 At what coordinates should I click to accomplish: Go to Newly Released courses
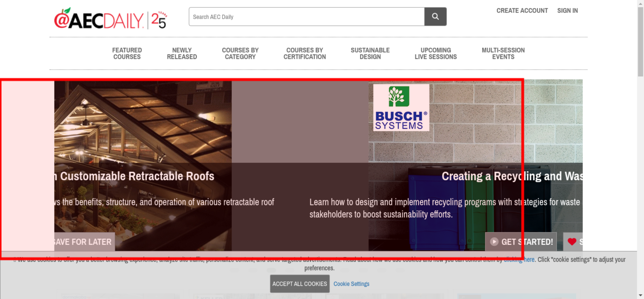[182, 53]
